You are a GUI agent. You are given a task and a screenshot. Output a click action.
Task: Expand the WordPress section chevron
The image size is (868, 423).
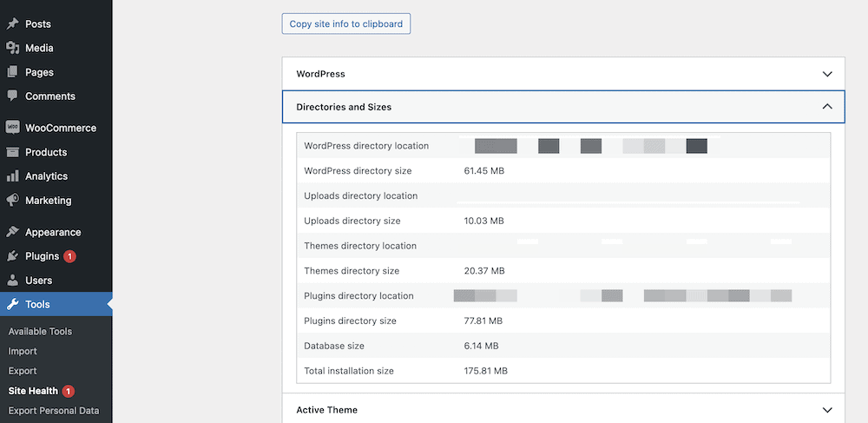click(x=827, y=74)
